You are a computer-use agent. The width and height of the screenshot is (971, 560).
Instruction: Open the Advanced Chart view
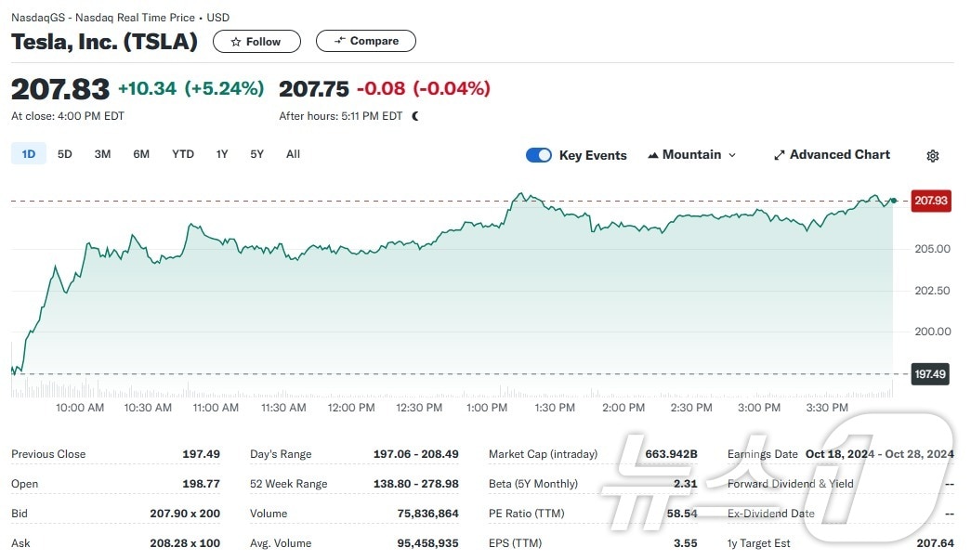click(832, 155)
